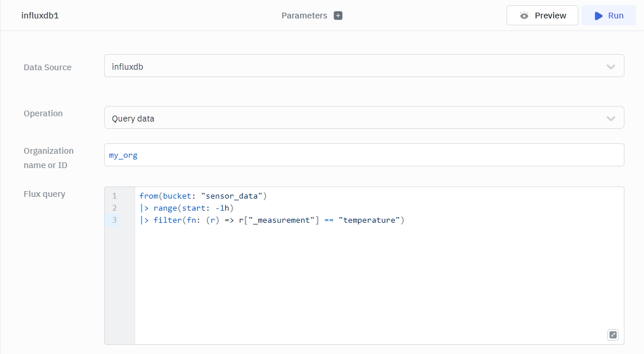Click line number 1 in editor gutter
The width and height of the screenshot is (644, 354).
[x=114, y=196]
